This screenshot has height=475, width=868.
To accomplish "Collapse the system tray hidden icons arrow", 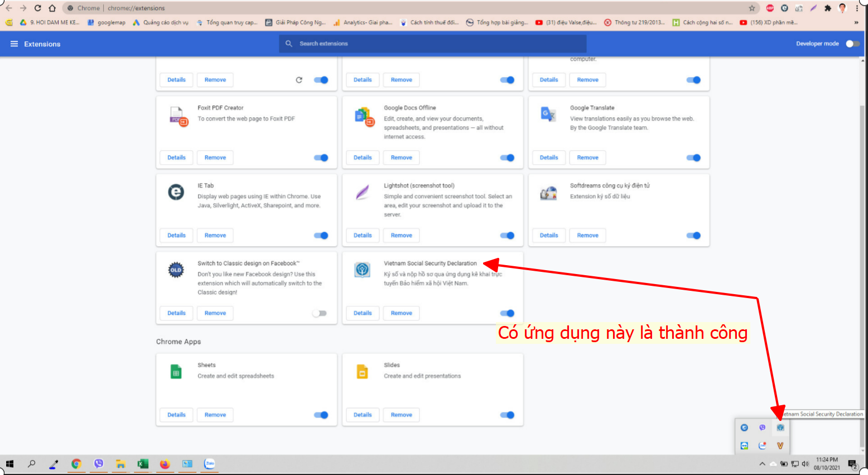I will [x=762, y=464].
